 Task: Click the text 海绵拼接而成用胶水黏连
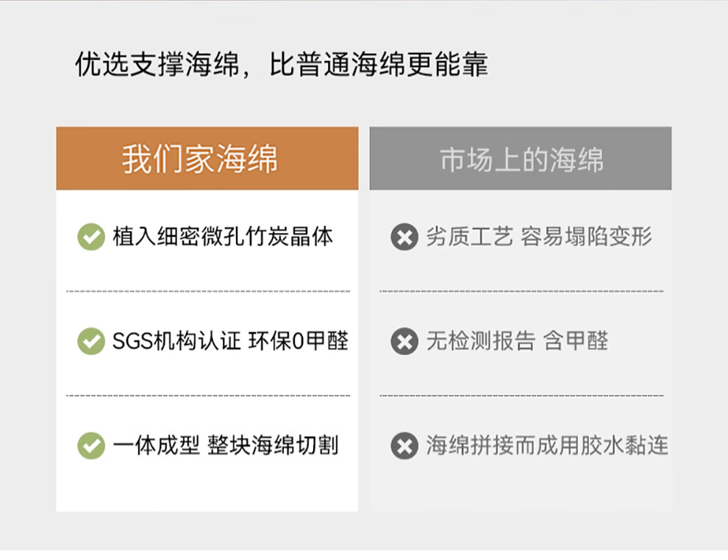click(x=547, y=445)
